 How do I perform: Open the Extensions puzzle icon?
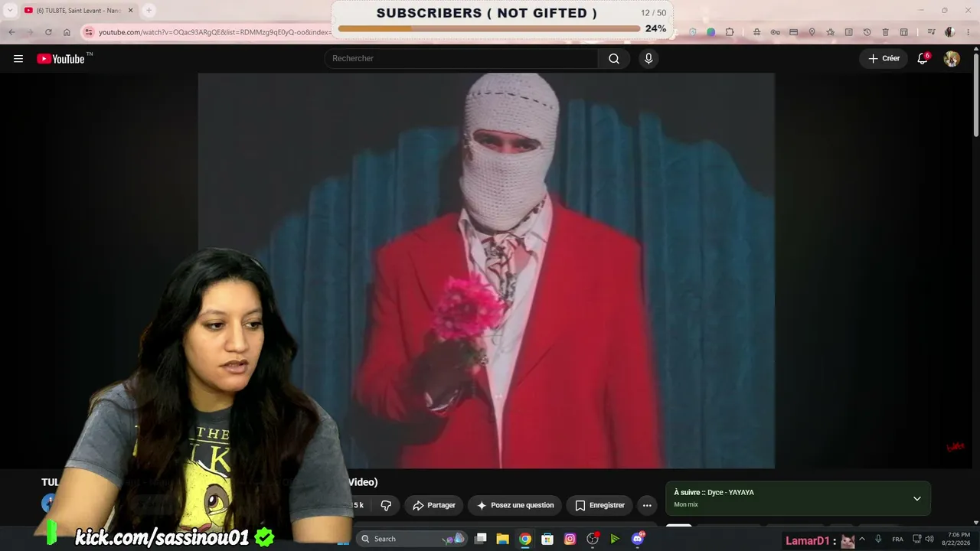tap(730, 32)
